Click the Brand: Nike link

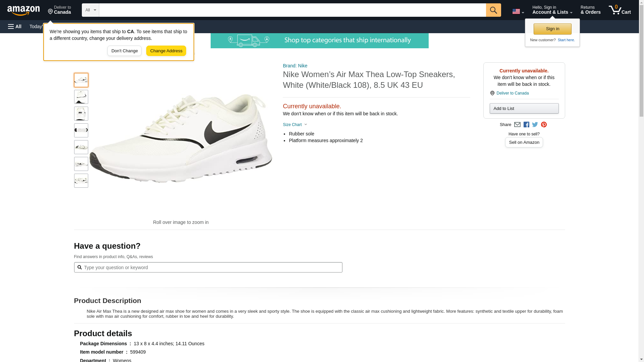click(x=295, y=66)
